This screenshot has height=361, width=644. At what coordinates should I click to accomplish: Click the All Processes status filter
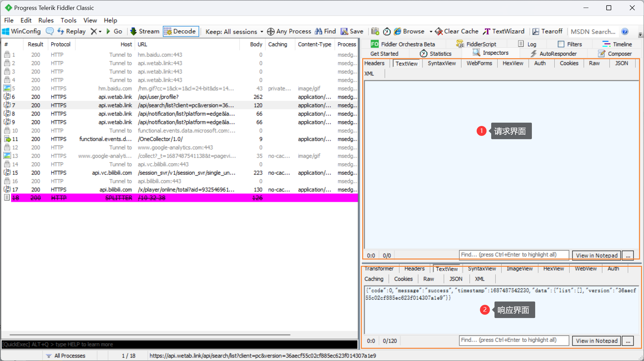point(66,356)
